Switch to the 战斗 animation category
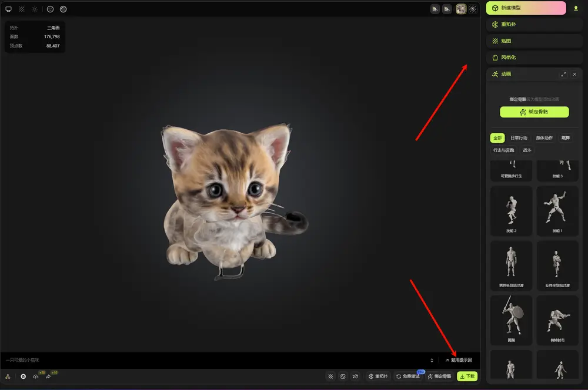The height and width of the screenshot is (390, 588). [x=527, y=150]
